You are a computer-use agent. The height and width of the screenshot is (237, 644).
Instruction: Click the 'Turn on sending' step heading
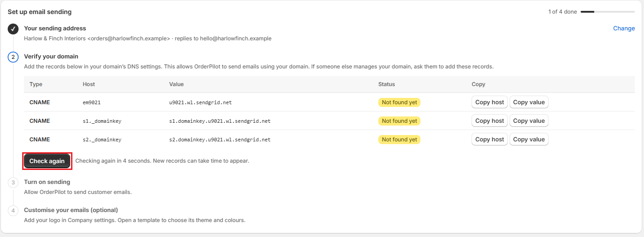[47, 182]
